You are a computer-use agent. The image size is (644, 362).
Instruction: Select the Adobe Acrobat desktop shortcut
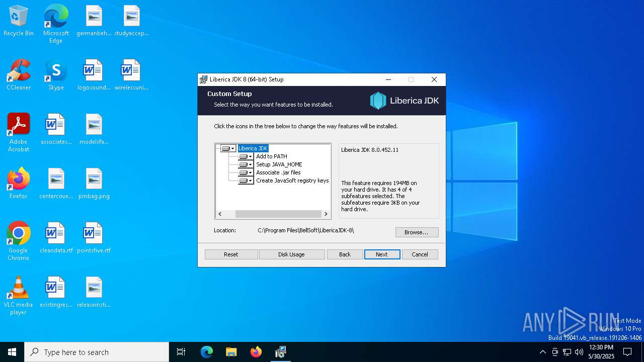(x=19, y=133)
